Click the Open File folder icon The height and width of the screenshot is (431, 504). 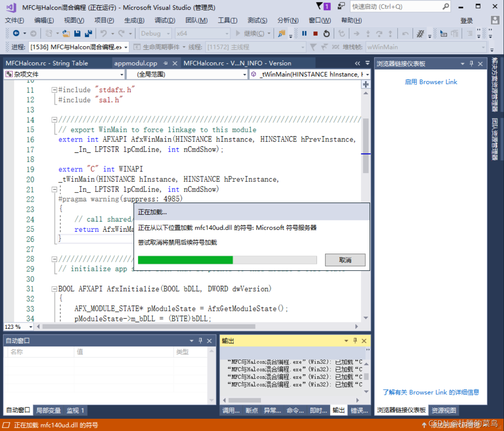pyautogui.click(x=66, y=34)
